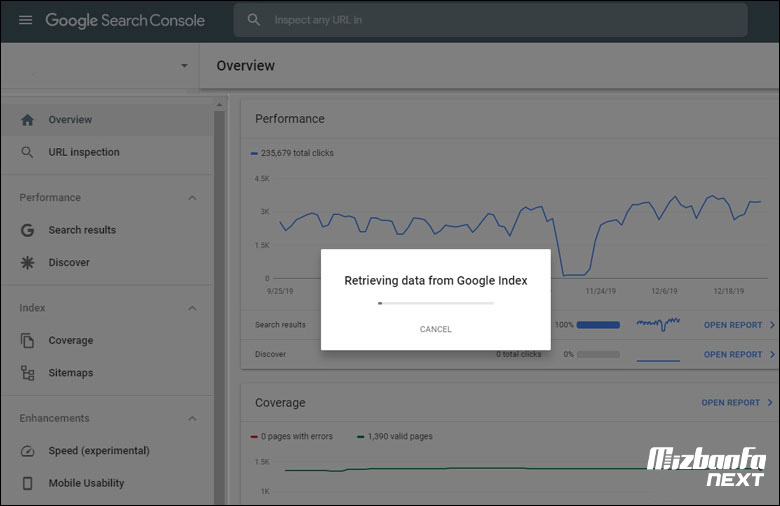This screenshot has height=506, width=780.
Task: Click the Discover 0% gray bar
Action: click(598, 354)
